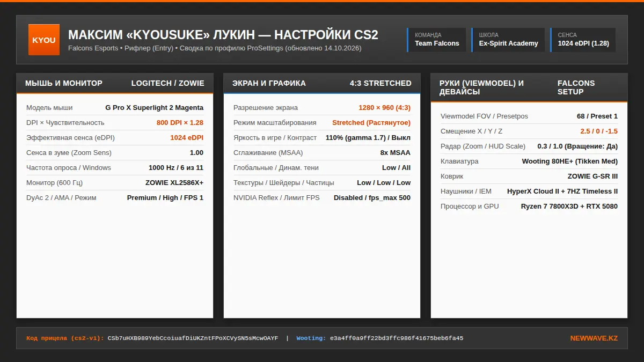This screenshot has height=362, width=644.
Task: Click the Частота опроса / Windows label
Action: [x=69, y=167]
